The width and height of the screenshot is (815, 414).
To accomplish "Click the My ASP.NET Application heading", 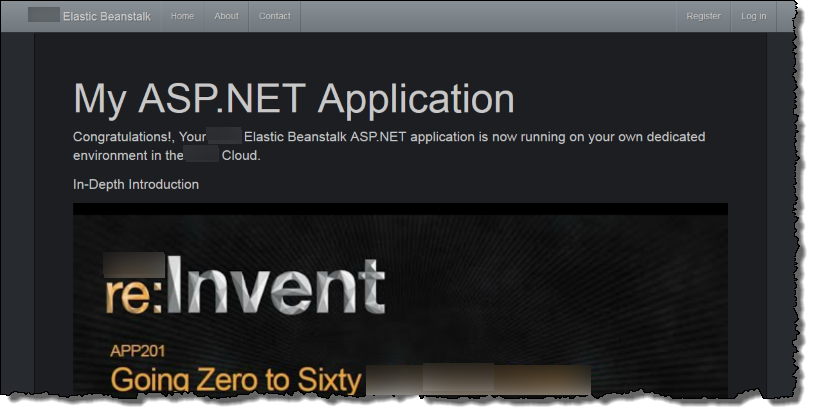I will (294, 99).
